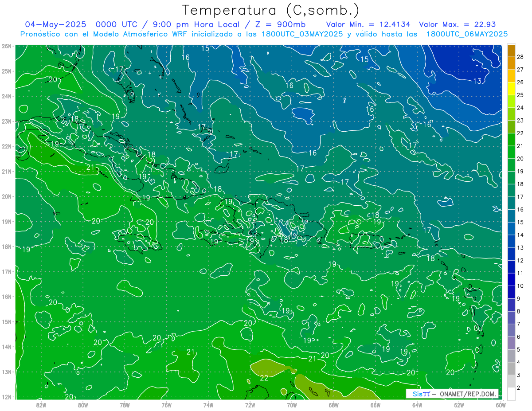
Task: Click the color bar legend value 26
Action: tap(520, 82)
